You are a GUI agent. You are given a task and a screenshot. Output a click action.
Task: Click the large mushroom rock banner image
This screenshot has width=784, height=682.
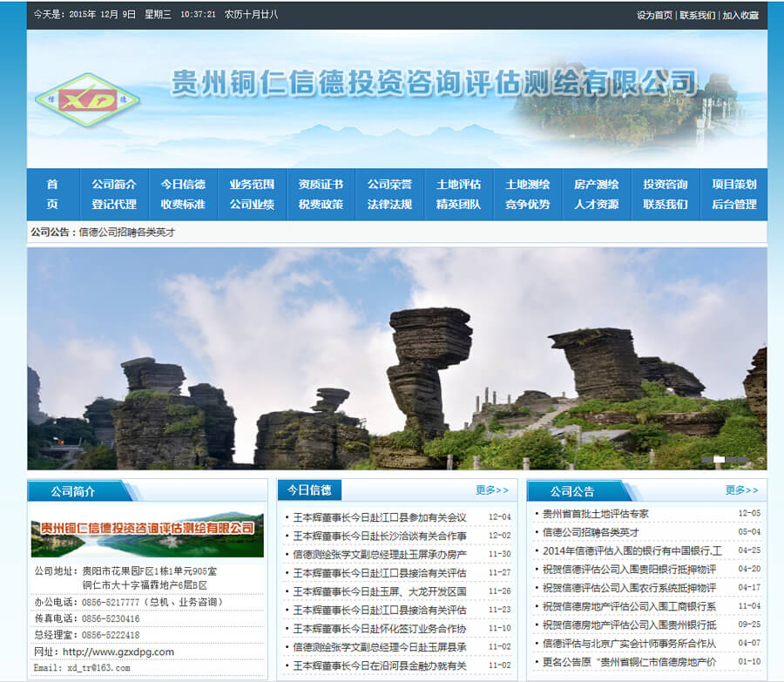click(396, 358)
